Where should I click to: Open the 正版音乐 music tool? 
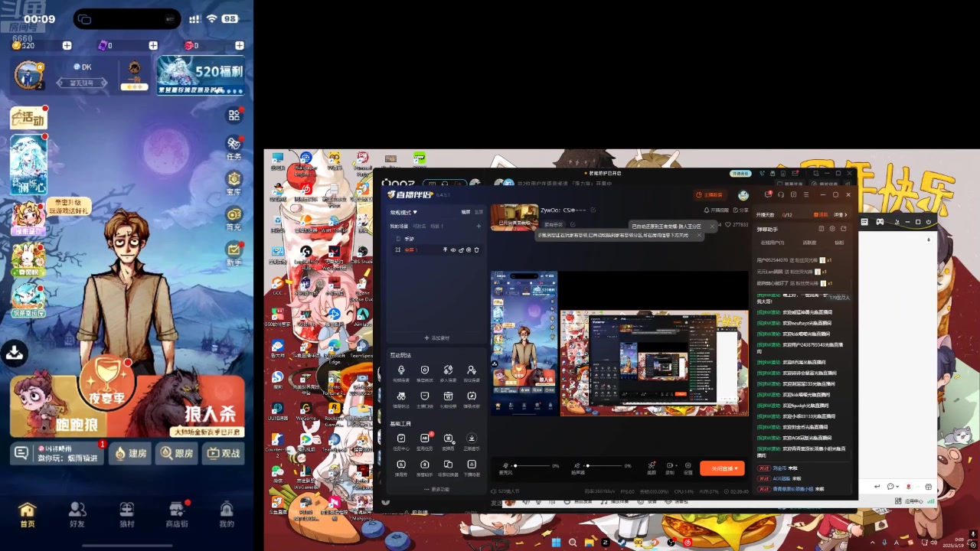pyautogui.click(x=472, y=442)
